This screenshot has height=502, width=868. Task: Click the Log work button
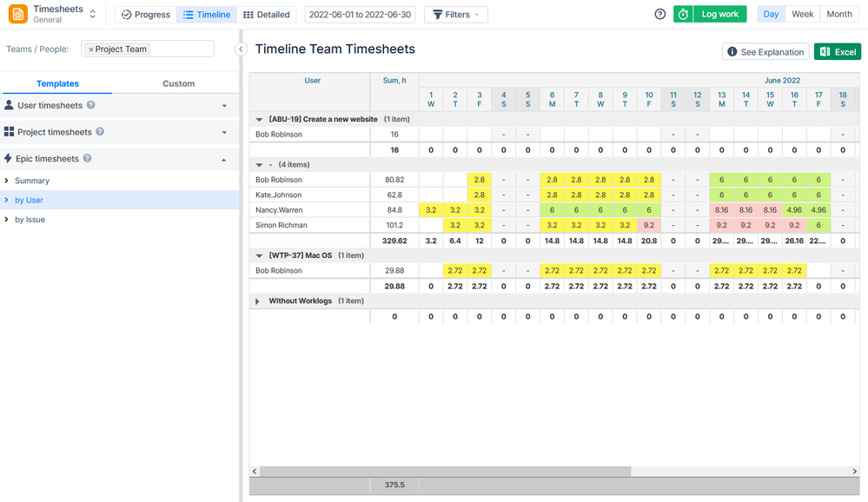pos(721,14)
